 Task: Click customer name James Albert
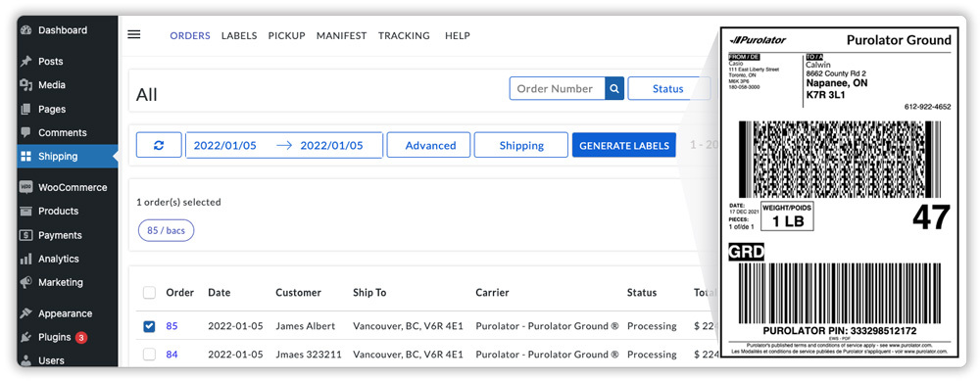306,326
